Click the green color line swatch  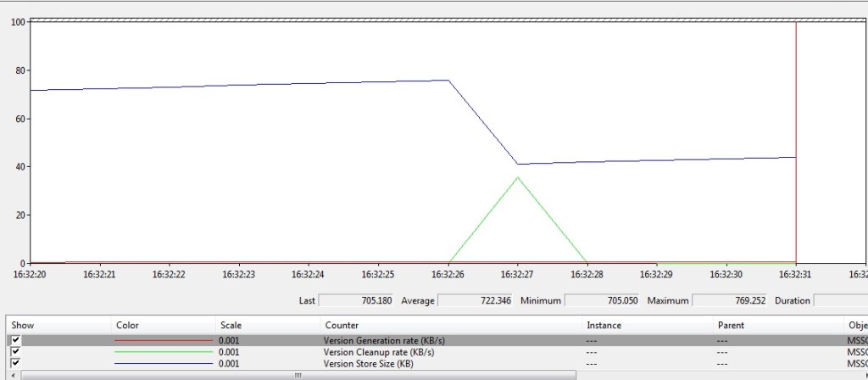click(164, 352)
